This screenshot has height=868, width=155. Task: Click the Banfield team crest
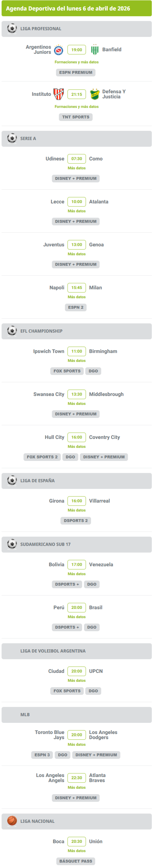[95, 50]
